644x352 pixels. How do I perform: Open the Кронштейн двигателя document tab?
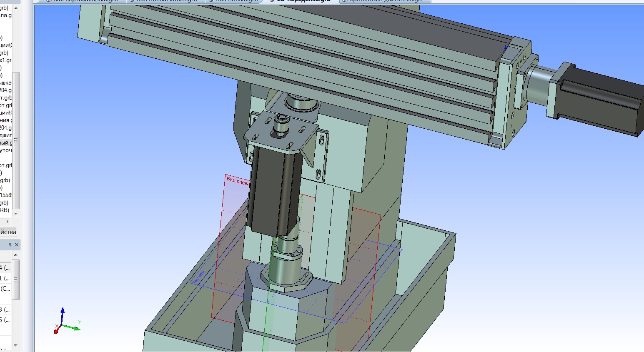[x=385, y=1]
